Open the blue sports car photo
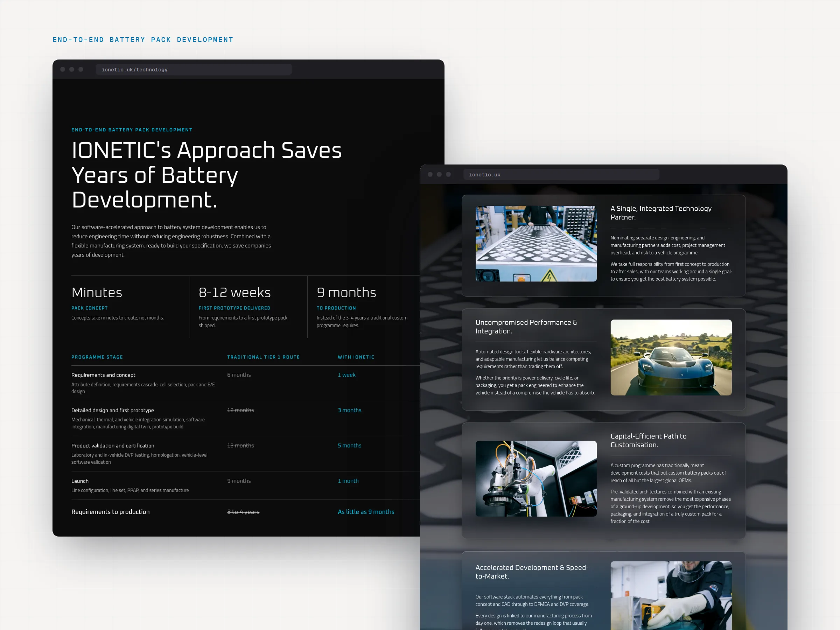 671,357
